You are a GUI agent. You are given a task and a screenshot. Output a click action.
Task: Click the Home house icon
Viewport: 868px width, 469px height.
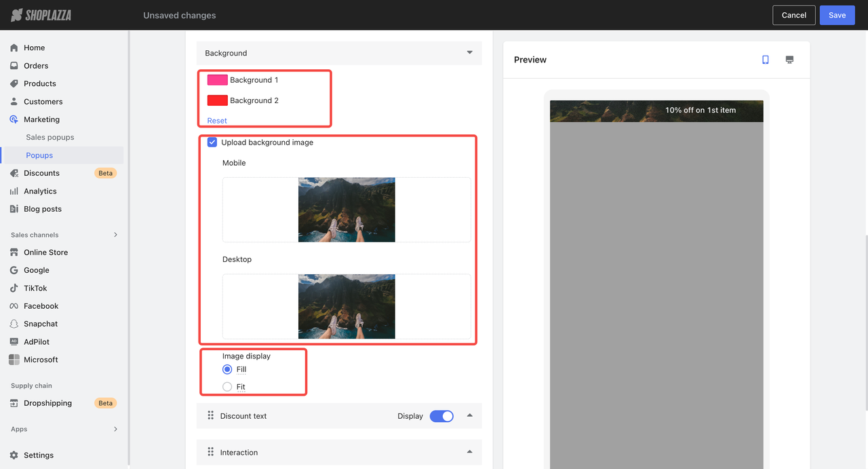click(14, 48)
